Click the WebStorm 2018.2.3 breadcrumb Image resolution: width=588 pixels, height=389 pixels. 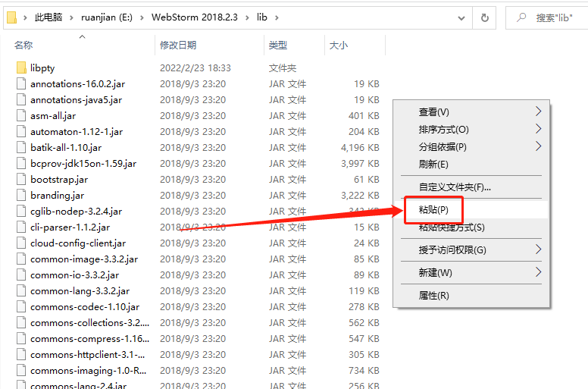pos(194,17)
